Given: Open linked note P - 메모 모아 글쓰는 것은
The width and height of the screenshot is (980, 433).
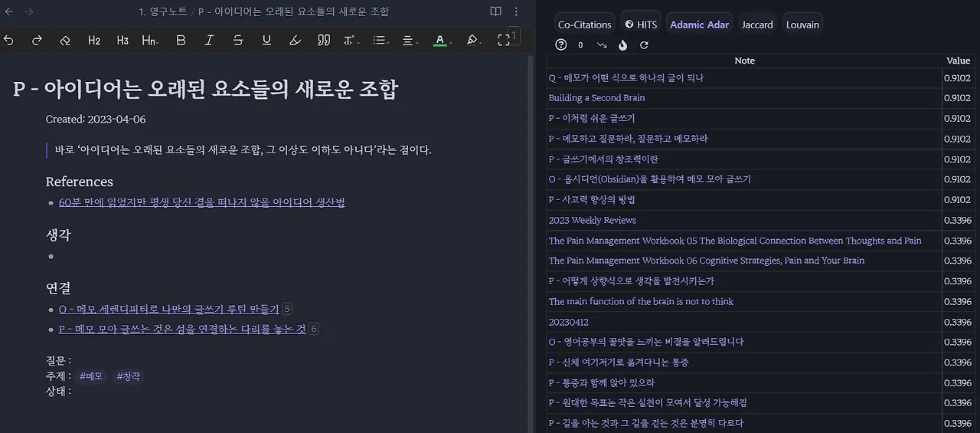Looking at the screenshot, I should click(x=182, y=329).
